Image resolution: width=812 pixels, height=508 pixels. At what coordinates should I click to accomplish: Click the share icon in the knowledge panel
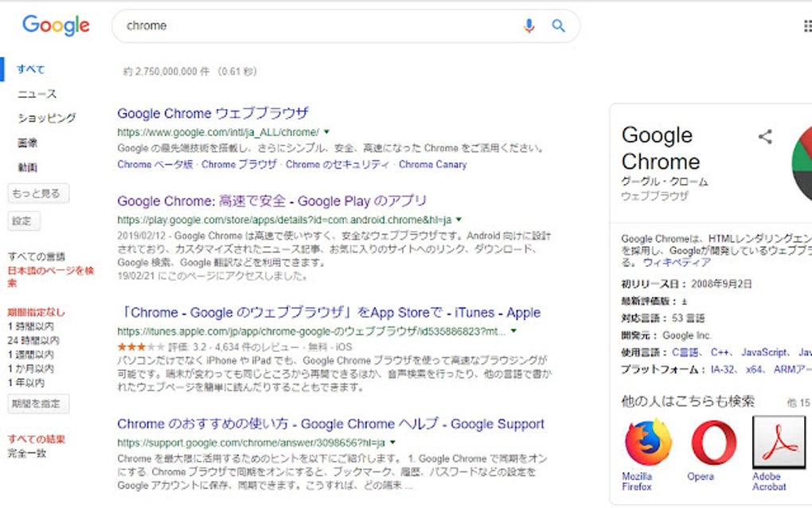tap(765, 137)
